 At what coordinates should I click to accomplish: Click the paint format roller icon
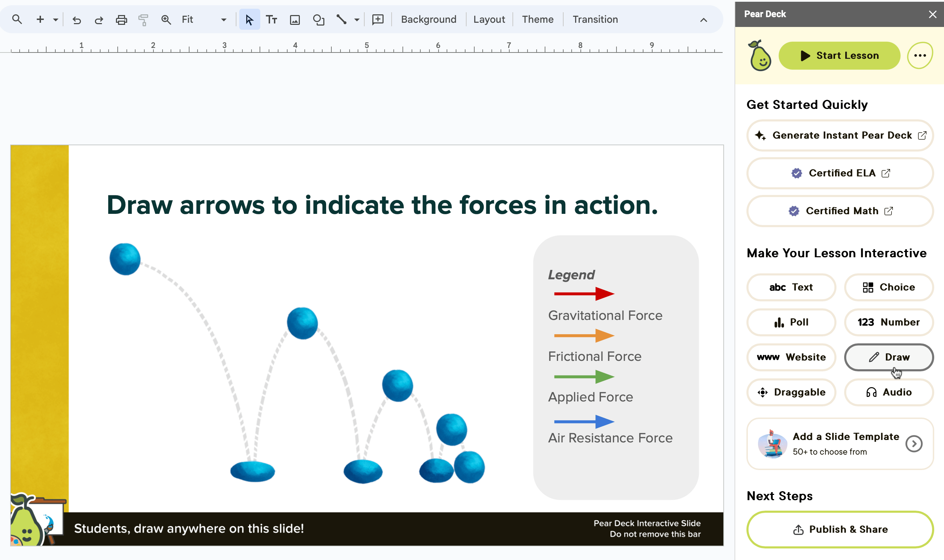[143, 20]
